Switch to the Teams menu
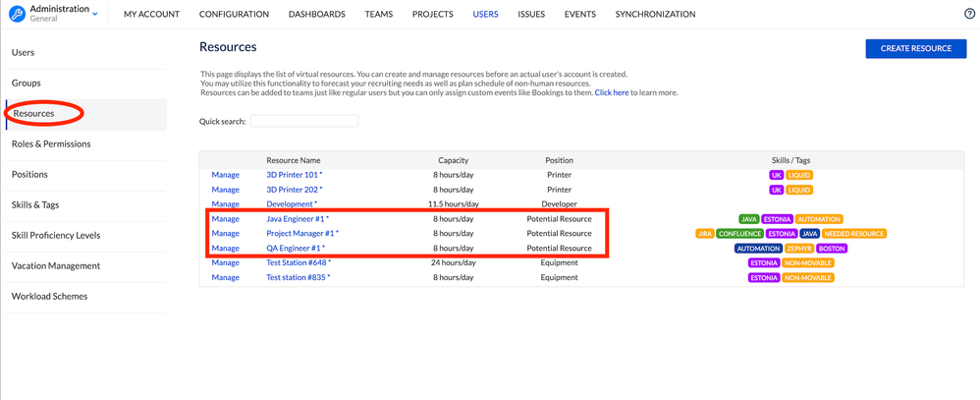 [x=379, y=14]
